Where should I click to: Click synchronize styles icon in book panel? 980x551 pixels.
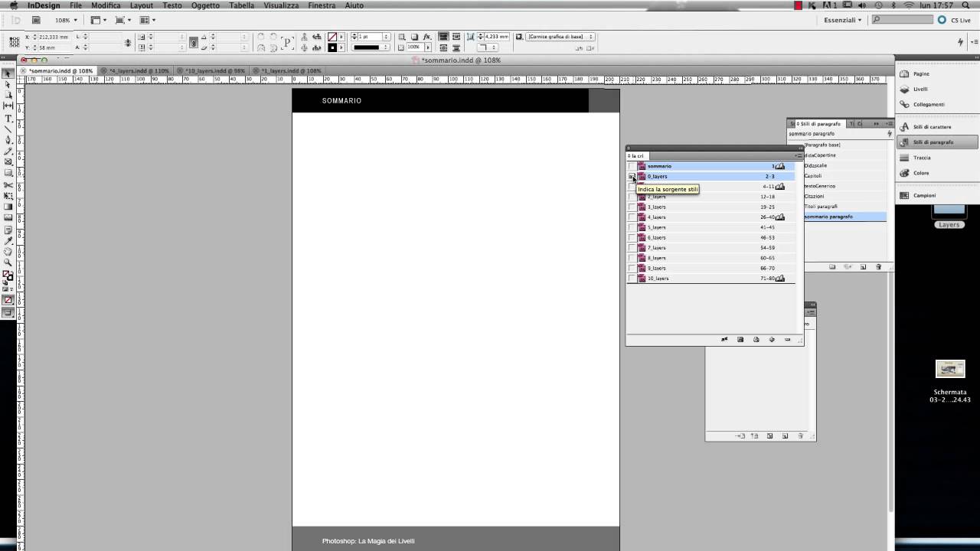point(724,340)
